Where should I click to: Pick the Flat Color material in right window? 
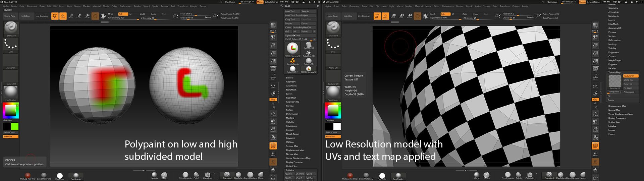(382, 176)
